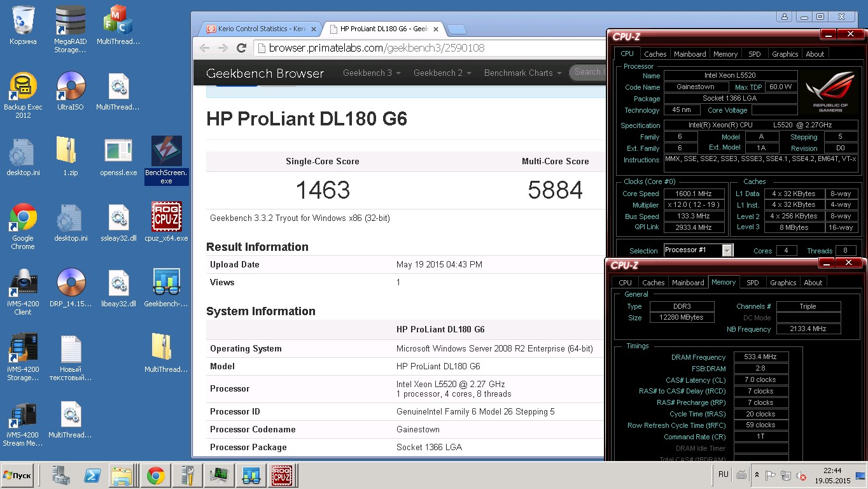Click DRAM Frequency value 533.4 MHz
Viewport: 868px width, 489px height.
(761, 357)
